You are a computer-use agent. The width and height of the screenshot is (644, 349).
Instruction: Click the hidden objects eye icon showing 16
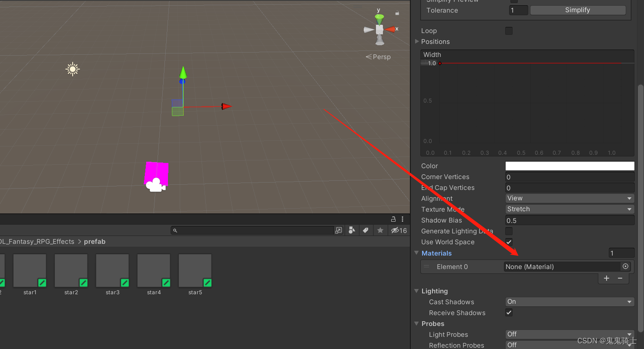pos(399,230)
